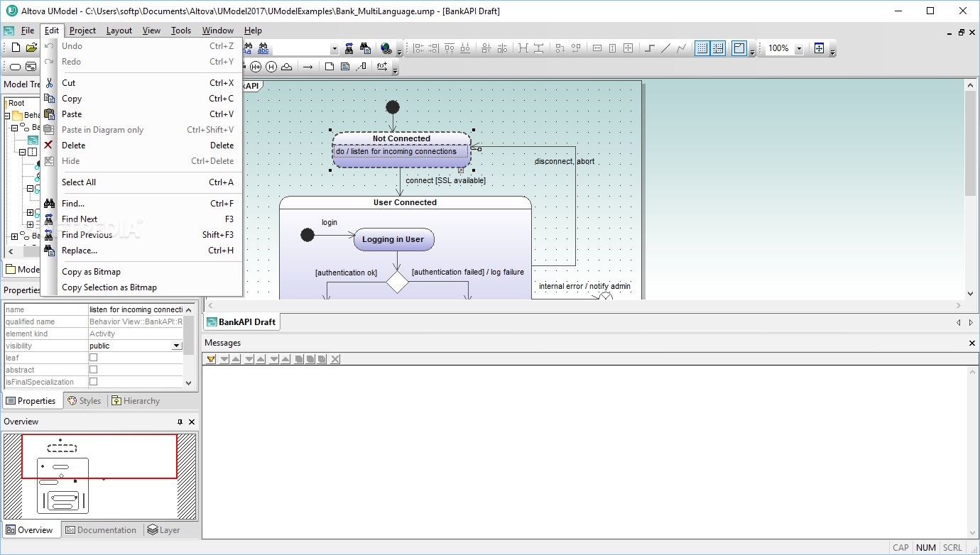980x555 pixels.
Task: Choose Paste from the Edit menu
Action: (x=141, y=114)
